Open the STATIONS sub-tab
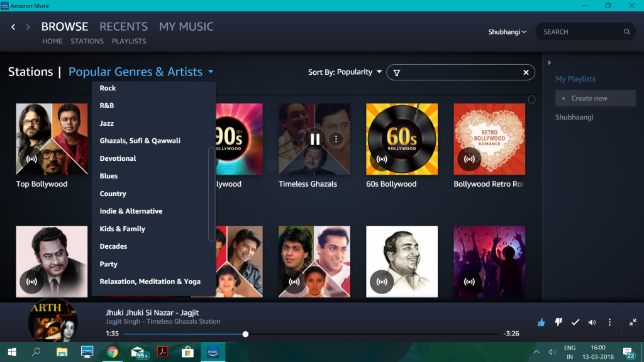 pyautogui.click(x=87, y=41)
